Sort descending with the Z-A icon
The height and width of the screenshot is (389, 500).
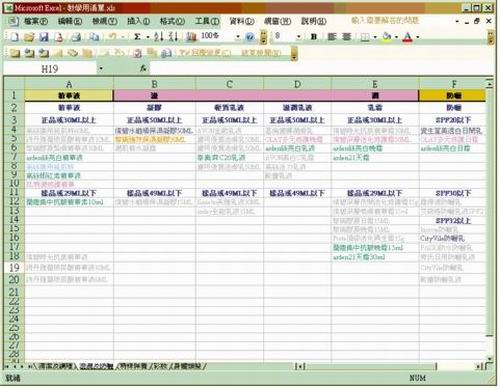173,36
